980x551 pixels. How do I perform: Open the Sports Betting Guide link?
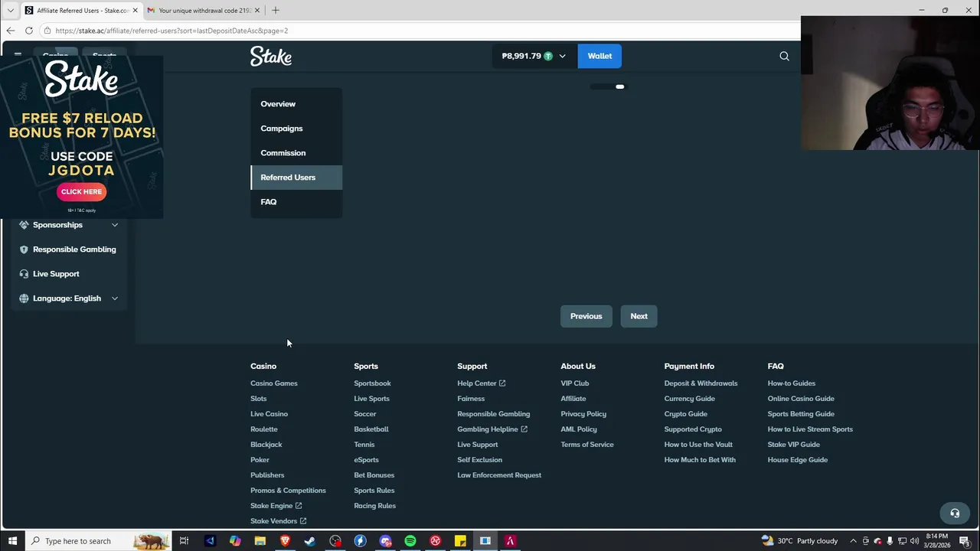pyautogui.click(x=801, y=414)
